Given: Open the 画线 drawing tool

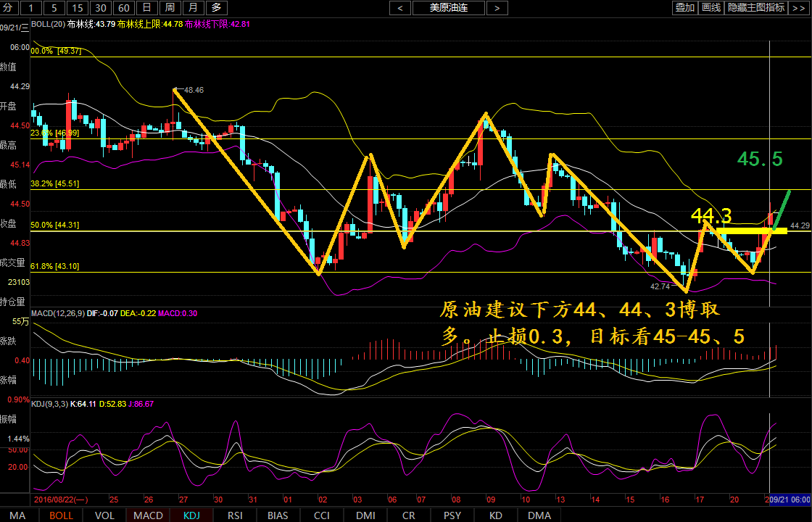Looking at the screenshot, I should click(x=710, y=8).
